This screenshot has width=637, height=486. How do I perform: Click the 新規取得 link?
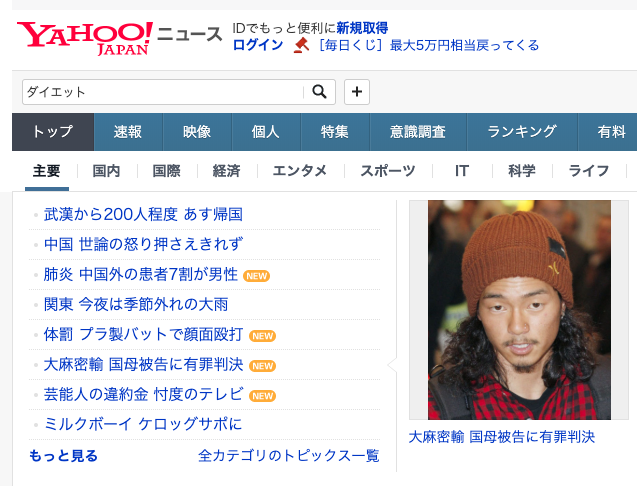[x=362, y=28]
